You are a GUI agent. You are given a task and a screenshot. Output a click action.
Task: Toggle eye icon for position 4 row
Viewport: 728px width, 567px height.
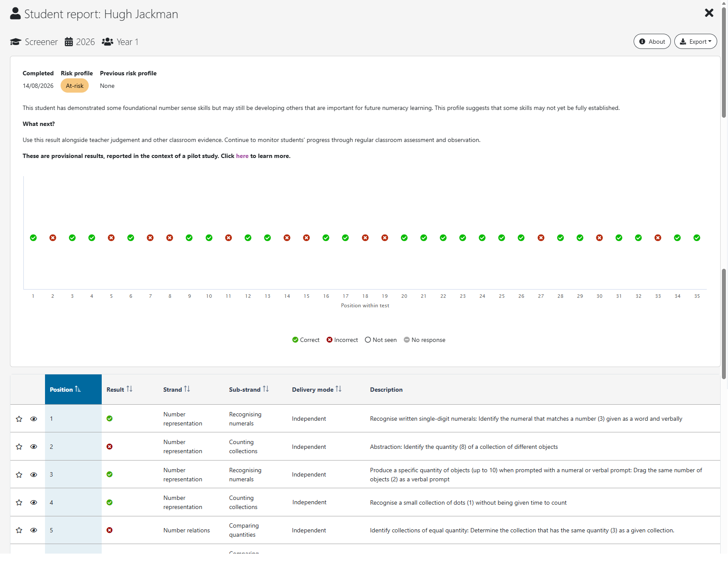coord(34,503)
